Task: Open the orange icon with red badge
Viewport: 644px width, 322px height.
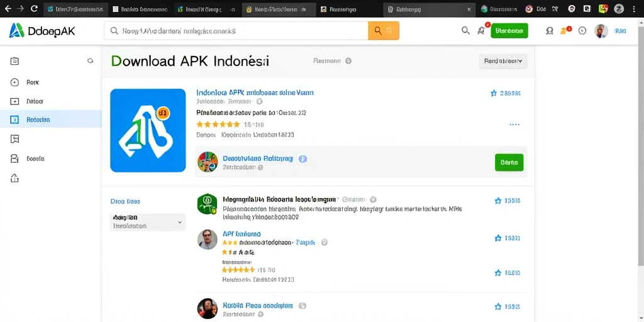Action: tap(565, 30)
